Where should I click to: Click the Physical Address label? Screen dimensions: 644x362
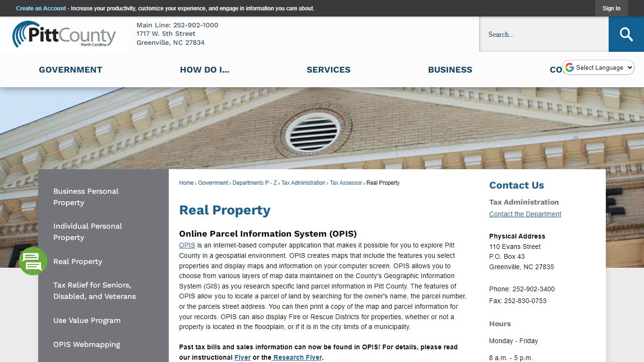point(517,236)
